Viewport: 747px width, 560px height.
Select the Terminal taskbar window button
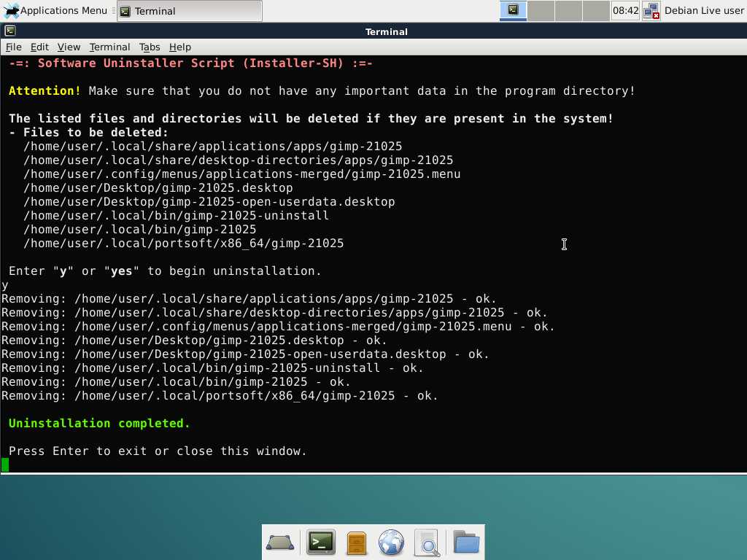point(190,11)
